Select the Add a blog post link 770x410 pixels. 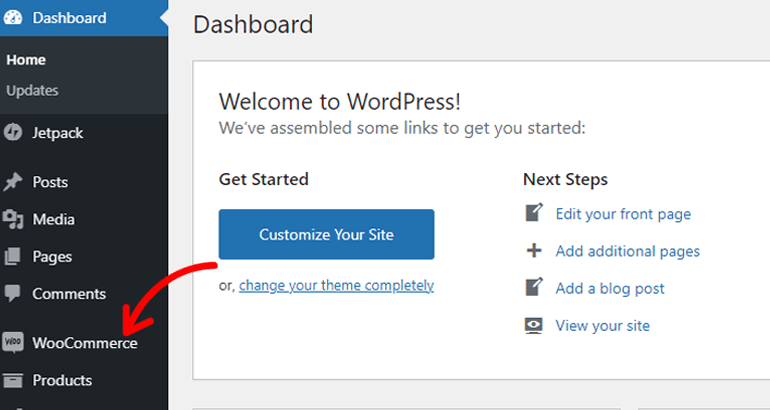click(610, 288)
